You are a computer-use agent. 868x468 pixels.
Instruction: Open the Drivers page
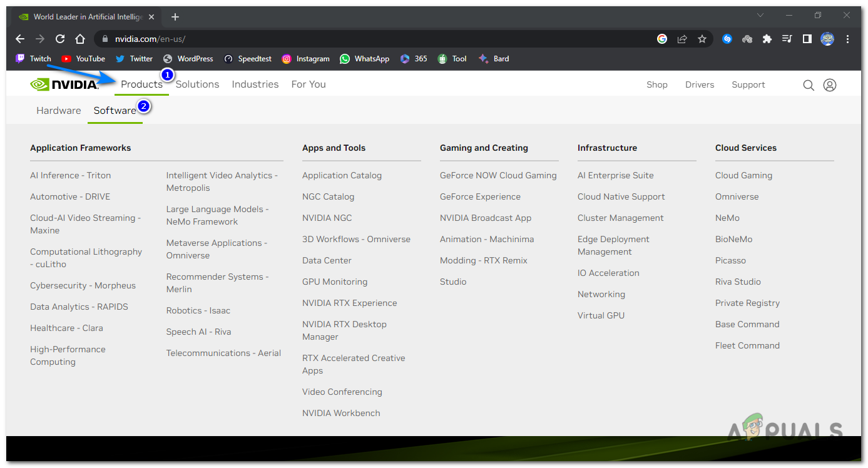(700, 84)
